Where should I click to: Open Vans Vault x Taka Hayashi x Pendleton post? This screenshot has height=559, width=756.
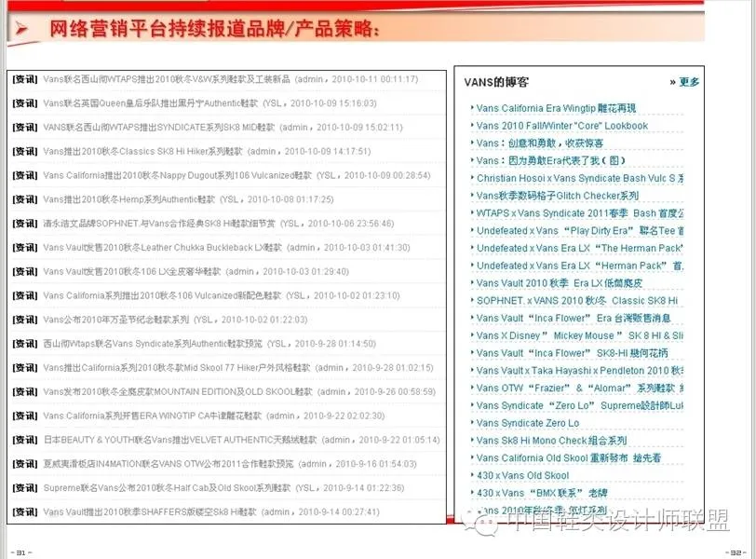tap(580, 371)
